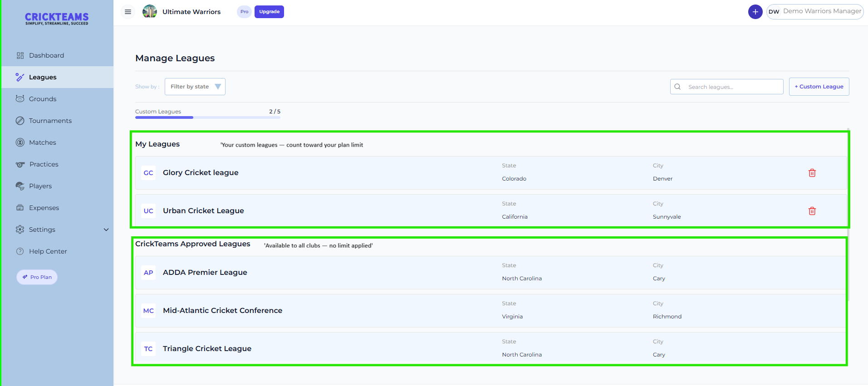Open the Help Center page
868x386 pixels.
[x=57, y=251]
